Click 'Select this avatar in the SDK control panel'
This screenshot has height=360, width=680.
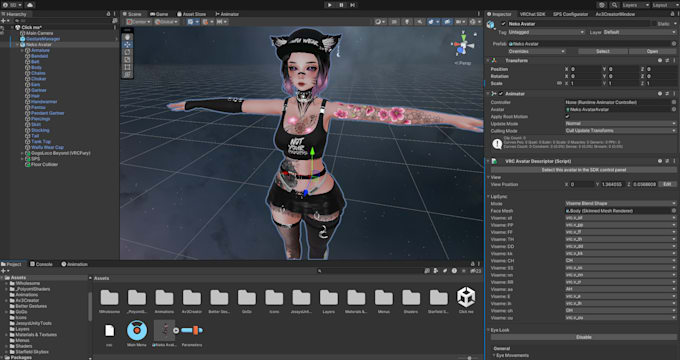click(584, 170)
